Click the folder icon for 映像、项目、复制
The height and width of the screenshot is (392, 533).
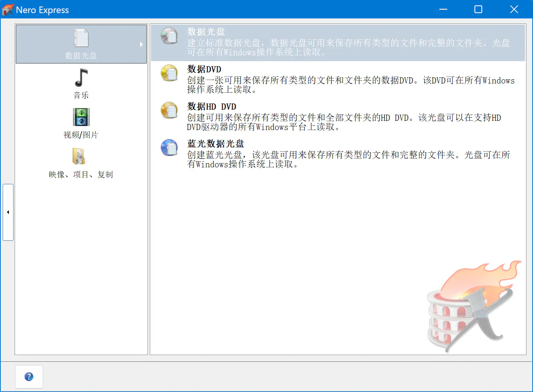79,157
